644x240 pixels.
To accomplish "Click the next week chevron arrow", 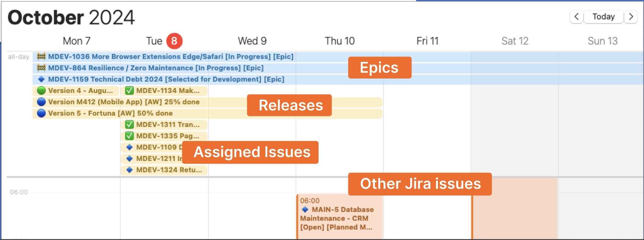I will coord(631,17).
